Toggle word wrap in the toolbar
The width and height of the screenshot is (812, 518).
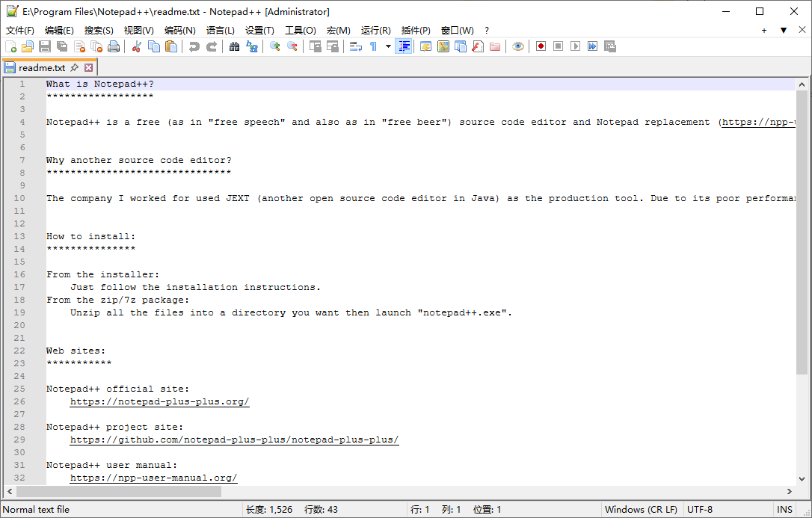[x=356, y=46]
